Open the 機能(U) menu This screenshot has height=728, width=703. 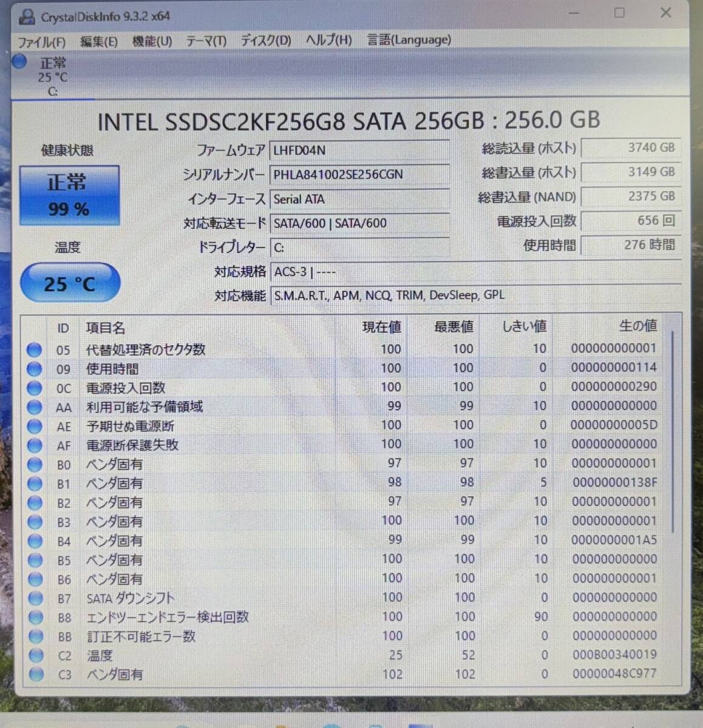tap(152, 41)
